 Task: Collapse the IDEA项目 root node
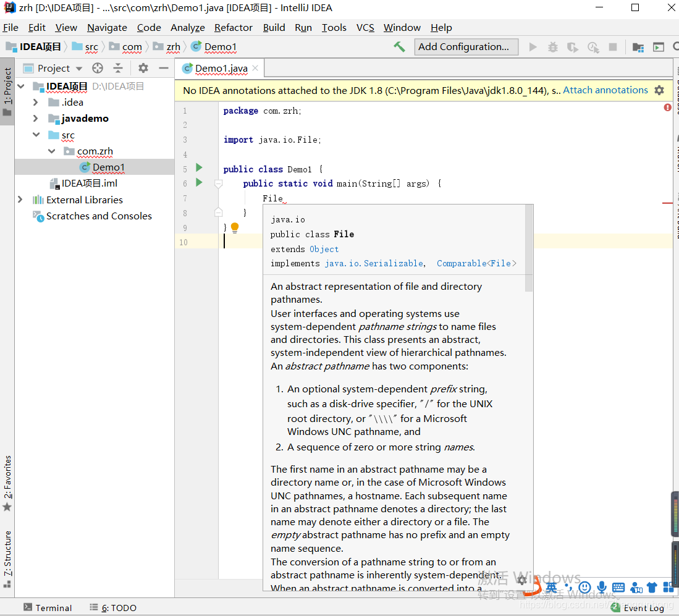21,86
